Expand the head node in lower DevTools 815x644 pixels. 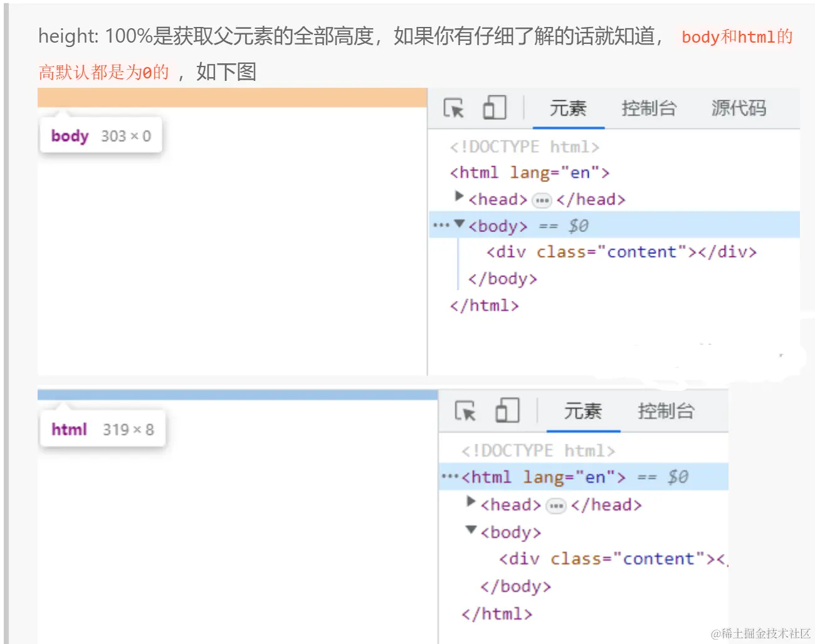[471, 502]
